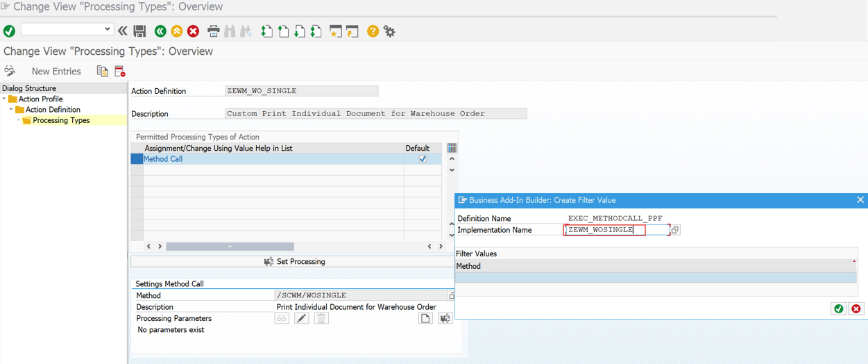868x364 pixels.
Task: Select Action Profile in Dialog Structure
Action: [x=40, y=99]
